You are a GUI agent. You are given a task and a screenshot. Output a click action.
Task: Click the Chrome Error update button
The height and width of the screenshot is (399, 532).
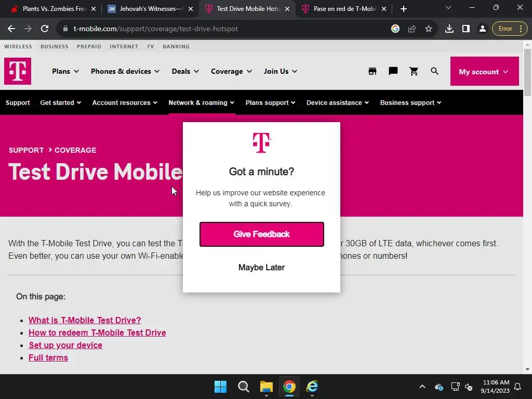coord(510,29)
